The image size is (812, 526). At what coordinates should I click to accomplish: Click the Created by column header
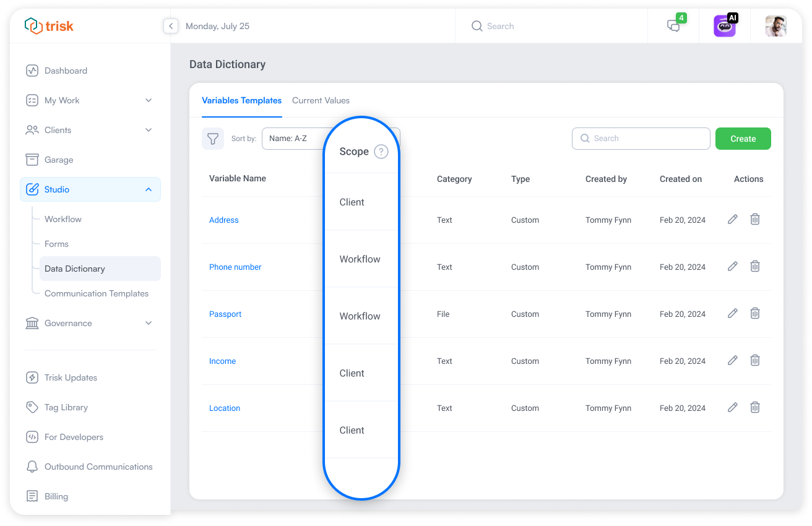coord(606,179)
